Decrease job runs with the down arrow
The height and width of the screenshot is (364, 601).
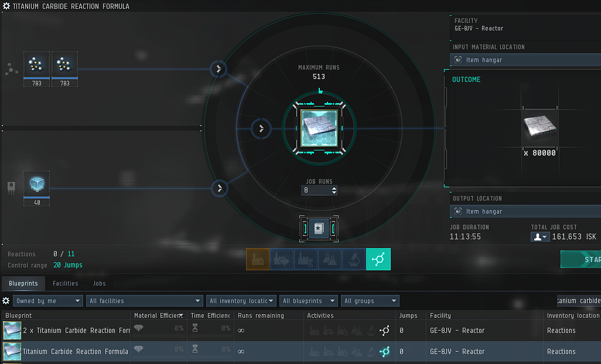click(x=334, y=192)
